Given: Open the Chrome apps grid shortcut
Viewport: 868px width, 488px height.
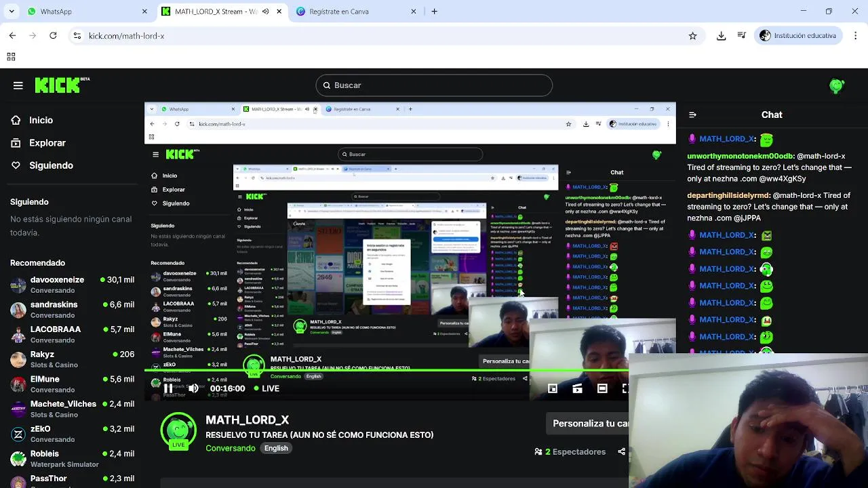Looking at the screenshot, I should click(x=11, y=57).
